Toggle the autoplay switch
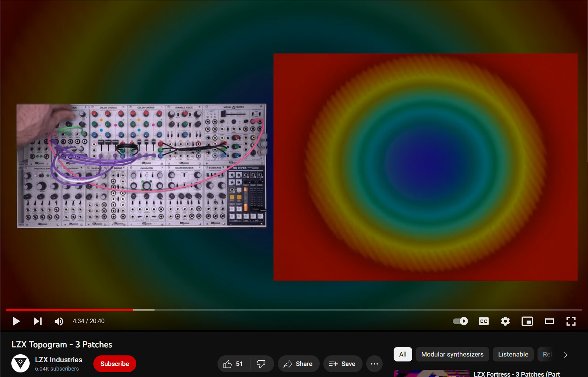Image resolution: width=588 pixels, height=377 pixels. 460,321
